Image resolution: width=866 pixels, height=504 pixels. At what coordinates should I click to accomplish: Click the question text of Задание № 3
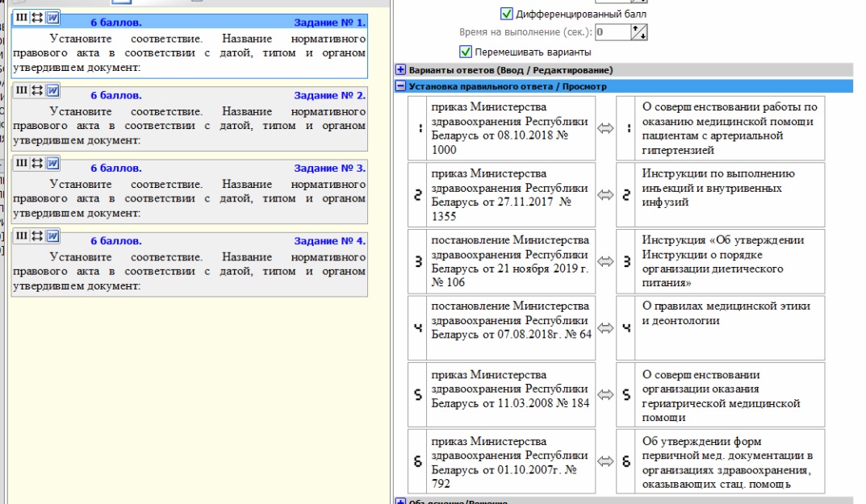click(190, 198)
